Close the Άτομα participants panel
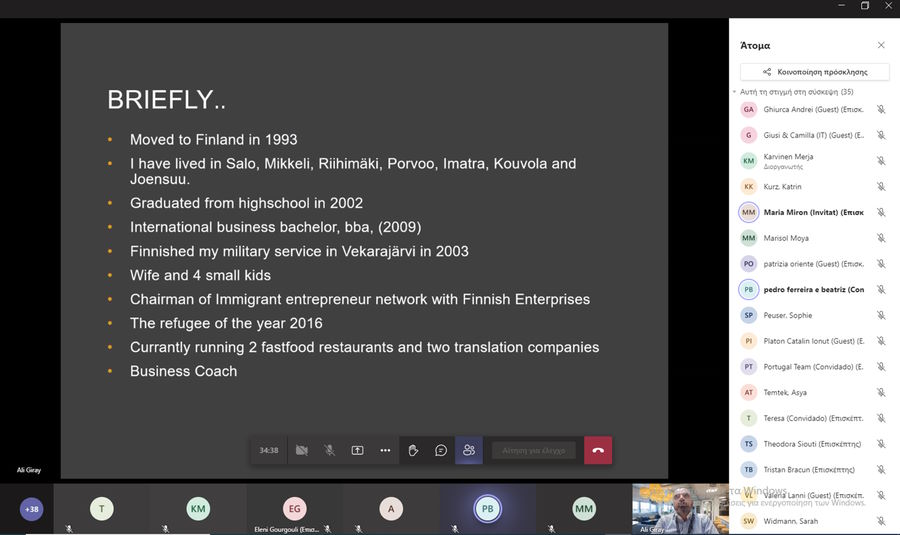This screenshot has height=535, width=900. point(881,45)
